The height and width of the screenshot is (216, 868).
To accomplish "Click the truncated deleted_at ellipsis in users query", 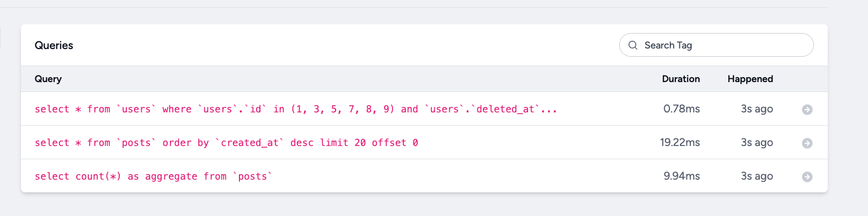I will click(x=549, y=110).
